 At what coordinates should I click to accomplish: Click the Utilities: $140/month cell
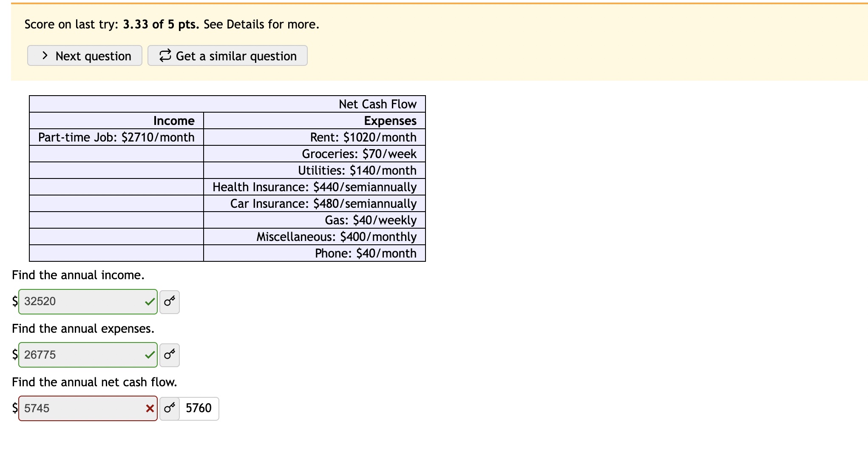[x=315, y=170]
